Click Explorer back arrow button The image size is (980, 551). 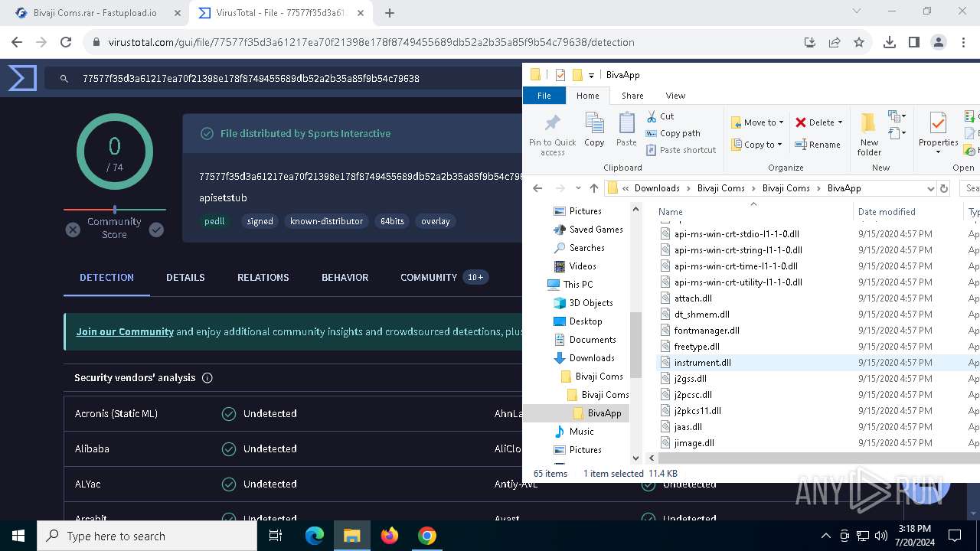[x=537, y=188]
